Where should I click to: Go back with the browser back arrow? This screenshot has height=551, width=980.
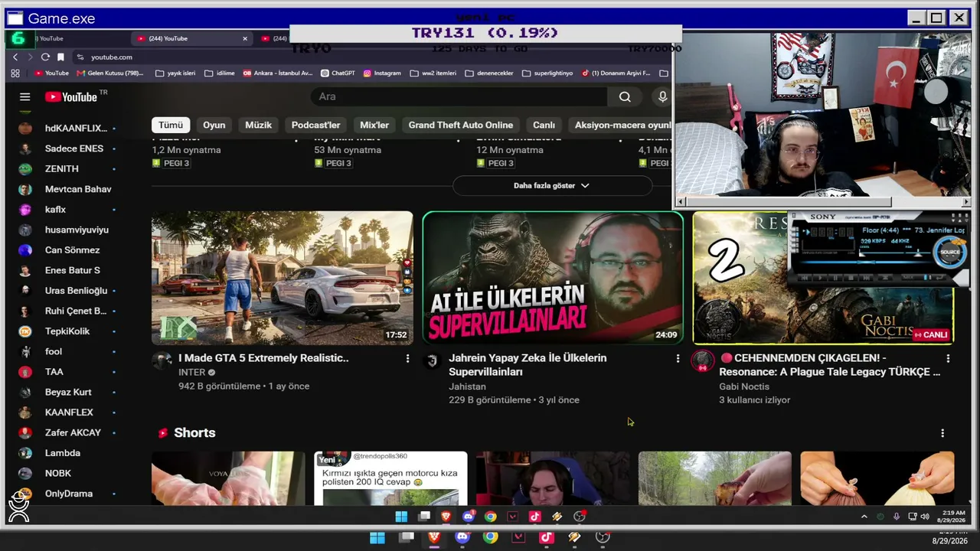pos(15,57)
